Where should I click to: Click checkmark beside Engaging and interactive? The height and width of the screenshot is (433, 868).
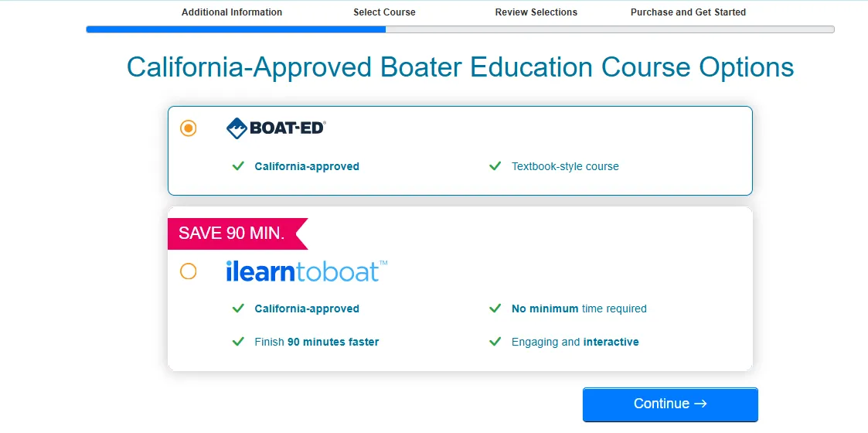click(x=495, y=342)
